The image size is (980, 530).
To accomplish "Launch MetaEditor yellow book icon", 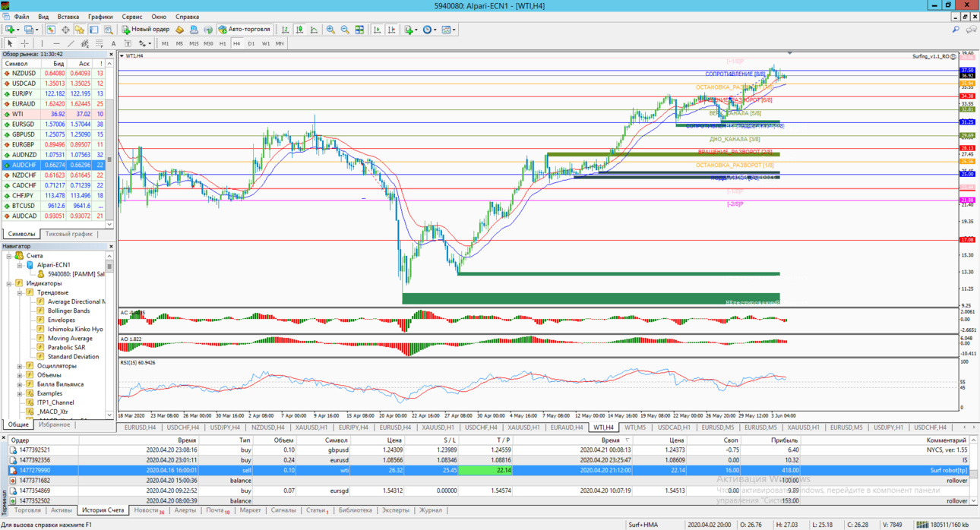I will click(179, 30).
